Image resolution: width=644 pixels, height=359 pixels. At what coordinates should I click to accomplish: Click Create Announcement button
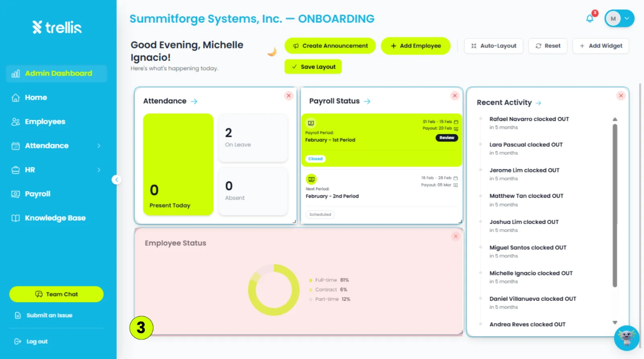click(x=330, y=46)
